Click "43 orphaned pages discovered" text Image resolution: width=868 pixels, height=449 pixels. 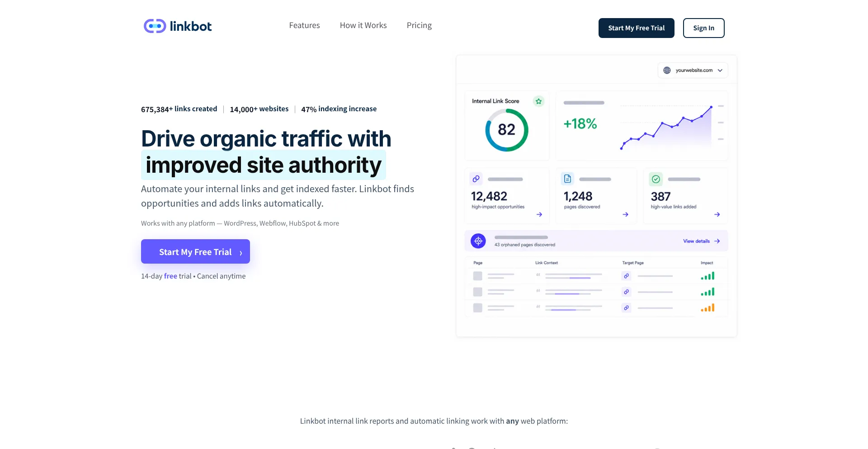[525, 245]
